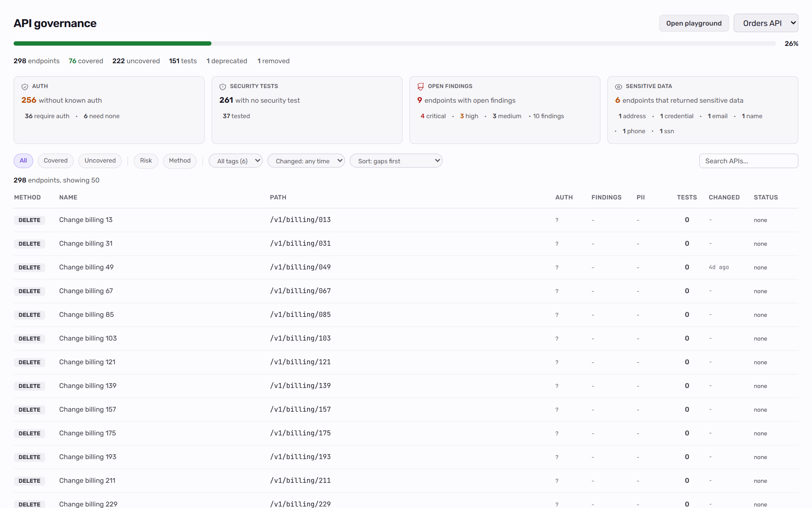Enable the Method filter
This screenshot has height=508, width=812.
[180, 161]
